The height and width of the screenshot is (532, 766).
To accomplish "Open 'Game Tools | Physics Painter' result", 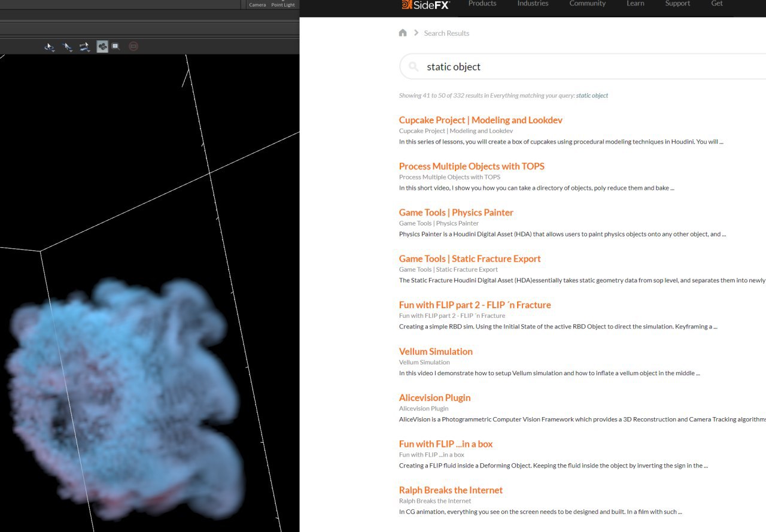I will click(x=456, y=212).
